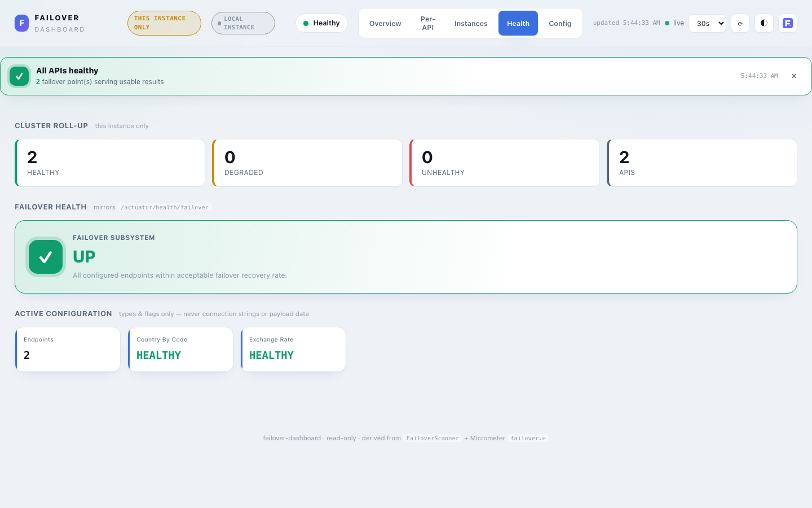Screen dimensions: 812x508
Task: Click the Local Instance pill
Action: (243, 23)
